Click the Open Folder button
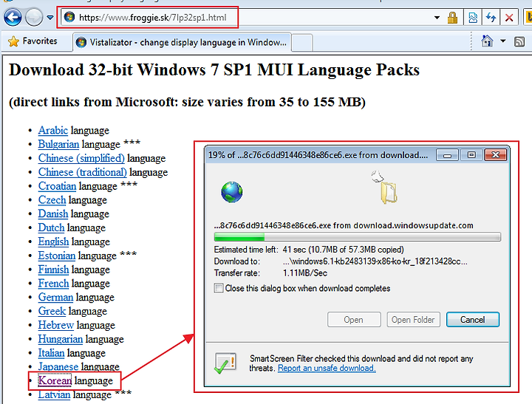The height and width of the screenshot is (404, 532). click(413, 320)
